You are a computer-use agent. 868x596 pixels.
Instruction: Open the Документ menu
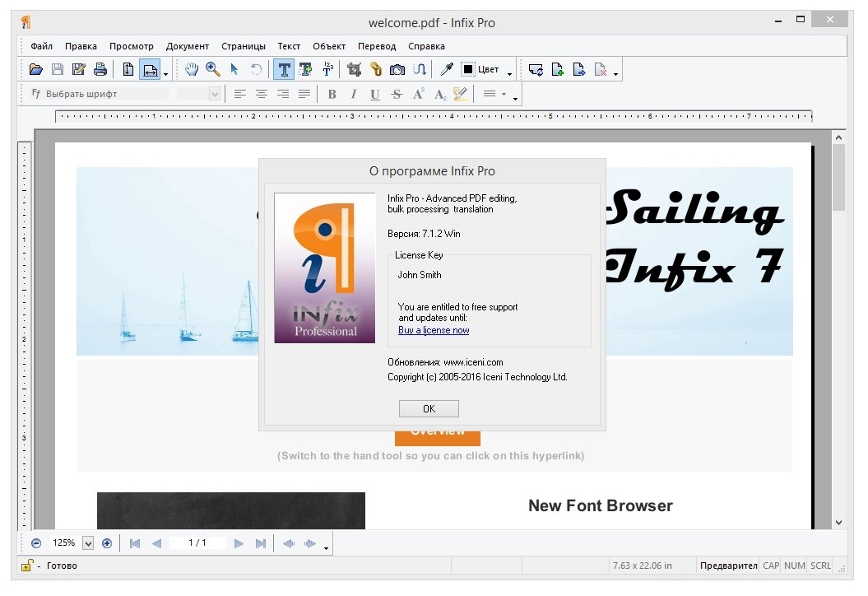point(188,46)
